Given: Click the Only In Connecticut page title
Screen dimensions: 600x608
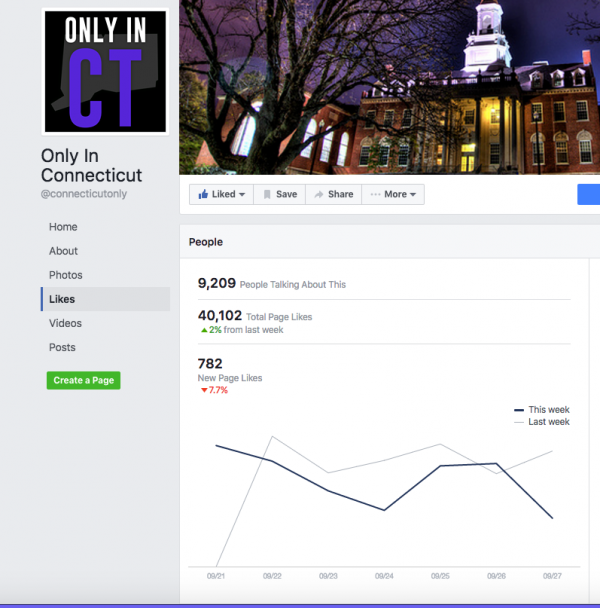Looking at the screenshot, I should click(92, 166).
